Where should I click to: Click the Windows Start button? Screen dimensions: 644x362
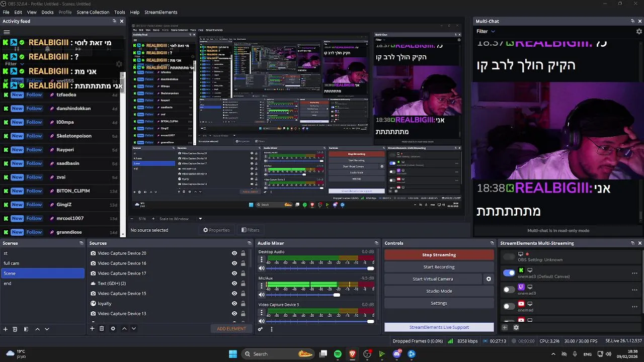pyautogui.click(x=233, y=354)
